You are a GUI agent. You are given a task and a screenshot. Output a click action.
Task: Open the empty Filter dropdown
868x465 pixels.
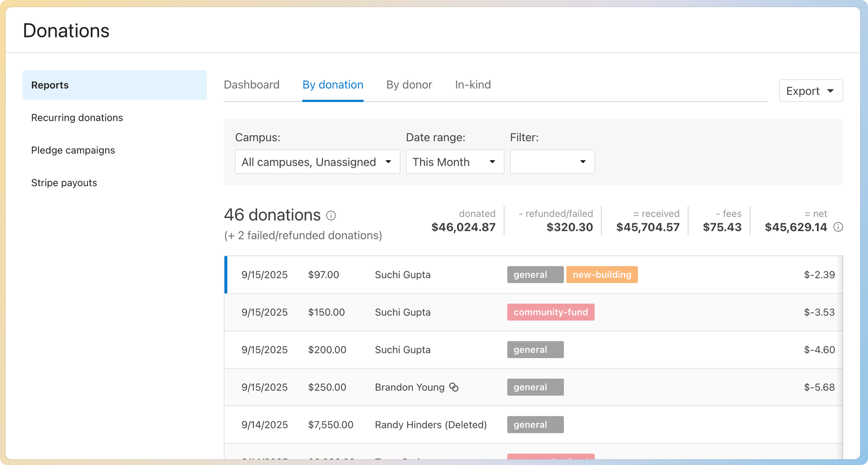[x=552, y=162]
